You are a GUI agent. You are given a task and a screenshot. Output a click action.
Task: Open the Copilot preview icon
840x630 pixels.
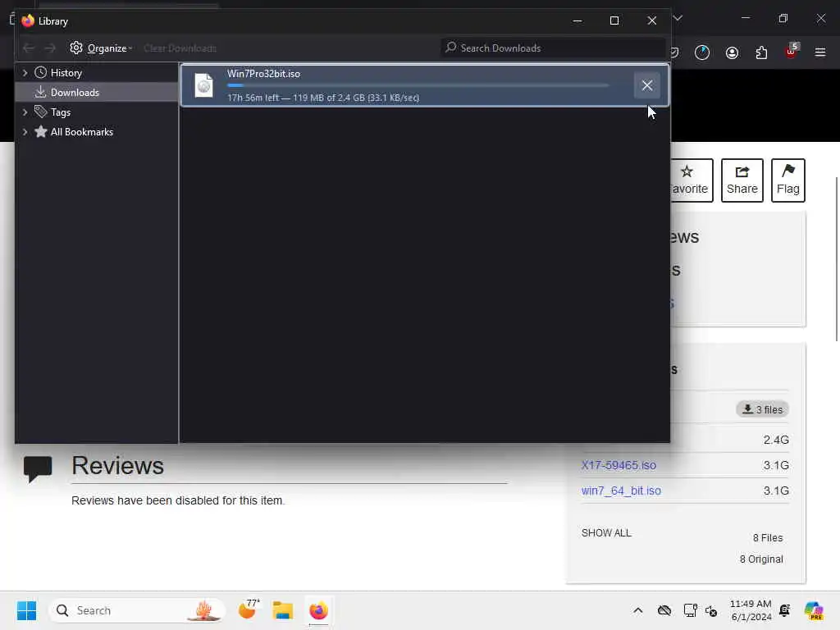pos(814,610)
